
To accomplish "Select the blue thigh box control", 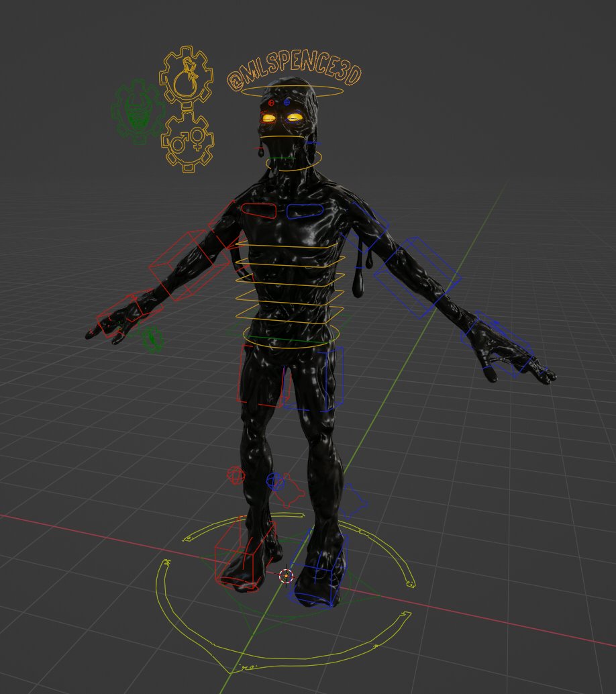I will click(x=314, y=379).
